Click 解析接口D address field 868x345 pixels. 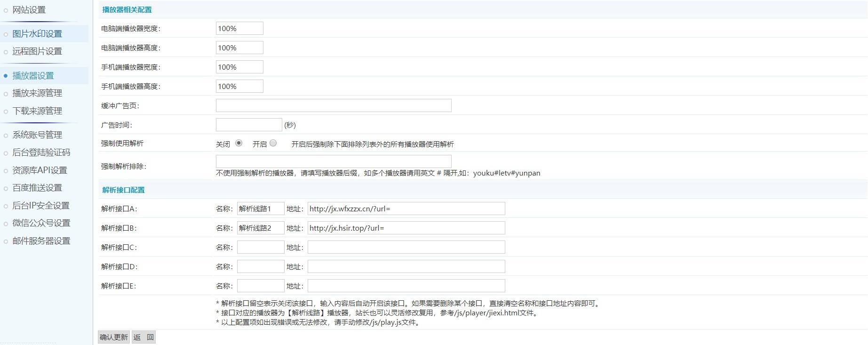tap(406, 266)
